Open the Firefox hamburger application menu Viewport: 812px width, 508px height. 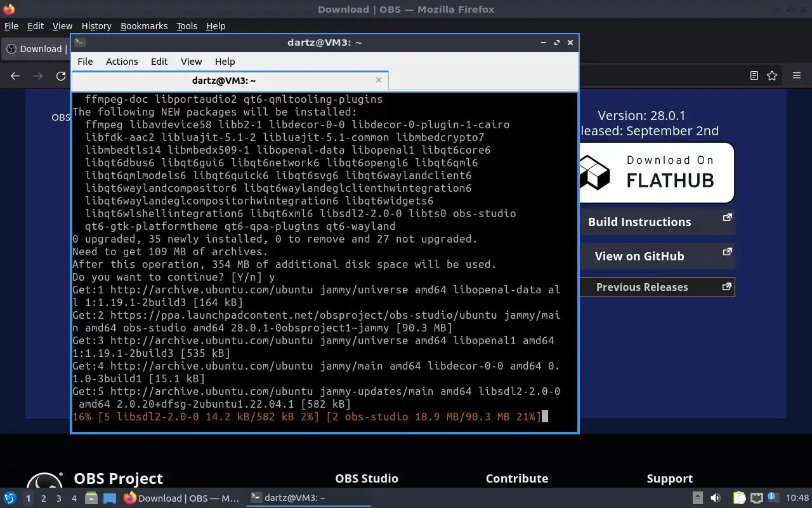click(x=797, y=76)
